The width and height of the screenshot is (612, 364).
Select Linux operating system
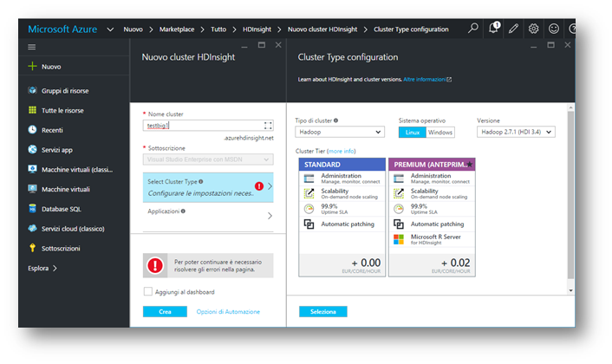tap(412, 133)
